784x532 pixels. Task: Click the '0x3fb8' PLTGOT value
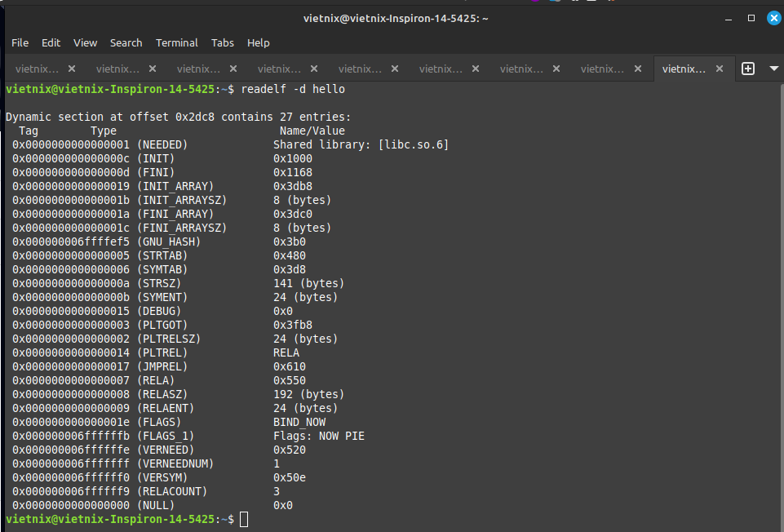pyautogui.click(x=293, y=325)
